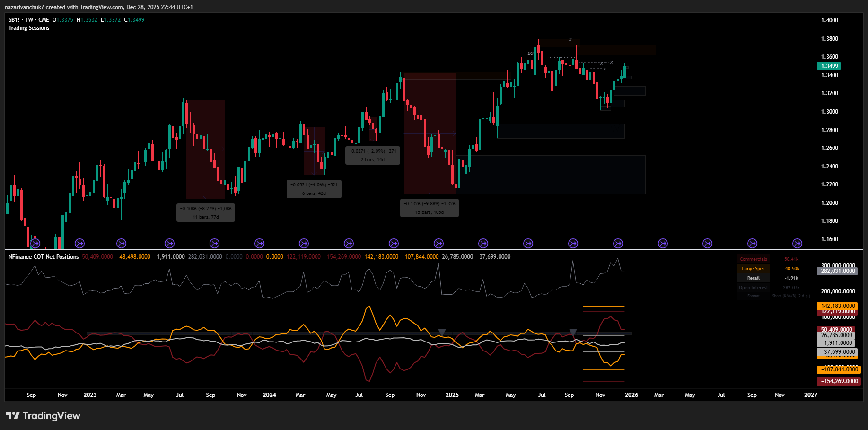The image size is (868, 430).
Task: Click the highlighted 1.3499 price tag
Action: [828, 66]
